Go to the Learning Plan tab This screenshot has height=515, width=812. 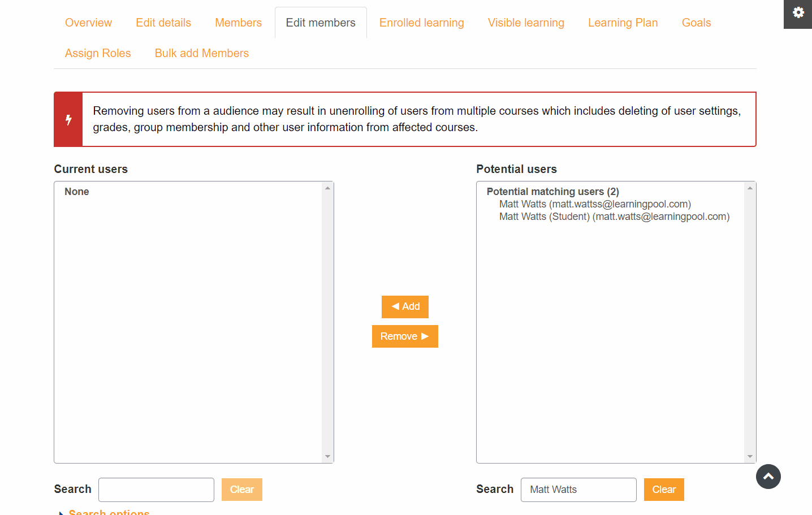click(x=623, y=23)
